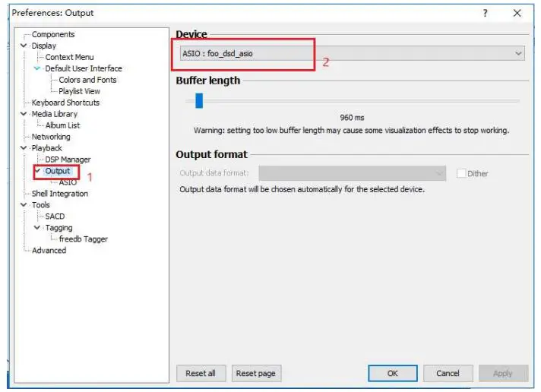Open the ASIO settings page
Screen dimensions: 541x392
(x=68, y=182)
